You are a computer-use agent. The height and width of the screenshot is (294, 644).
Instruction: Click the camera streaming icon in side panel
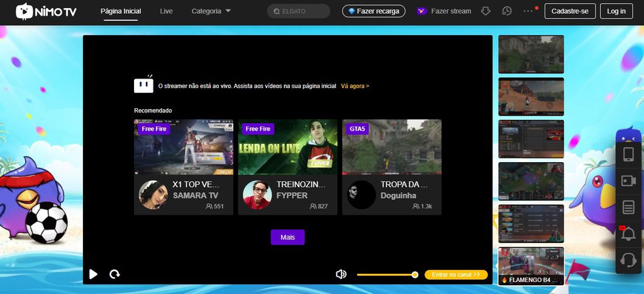[x=628, y=180]
